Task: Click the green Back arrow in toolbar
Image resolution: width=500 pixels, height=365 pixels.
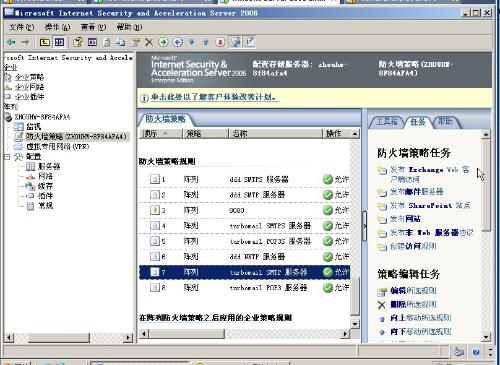Action: 11,42
